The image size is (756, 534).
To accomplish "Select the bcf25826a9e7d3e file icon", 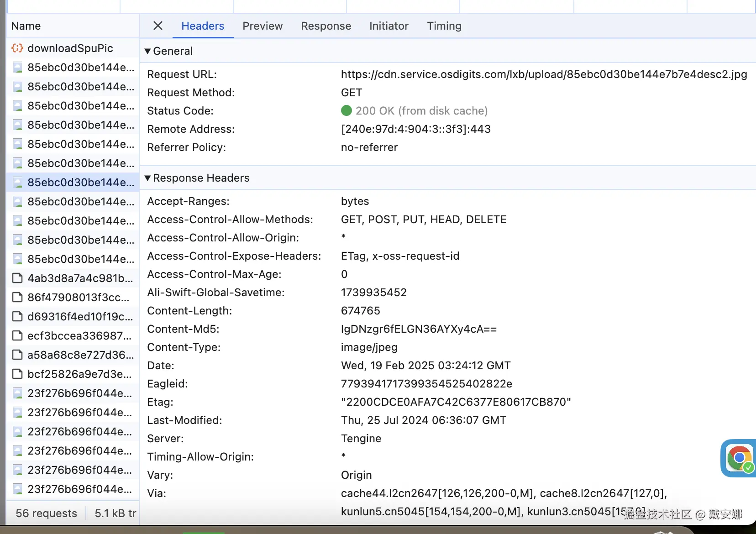I will click(x=17, y=374).
